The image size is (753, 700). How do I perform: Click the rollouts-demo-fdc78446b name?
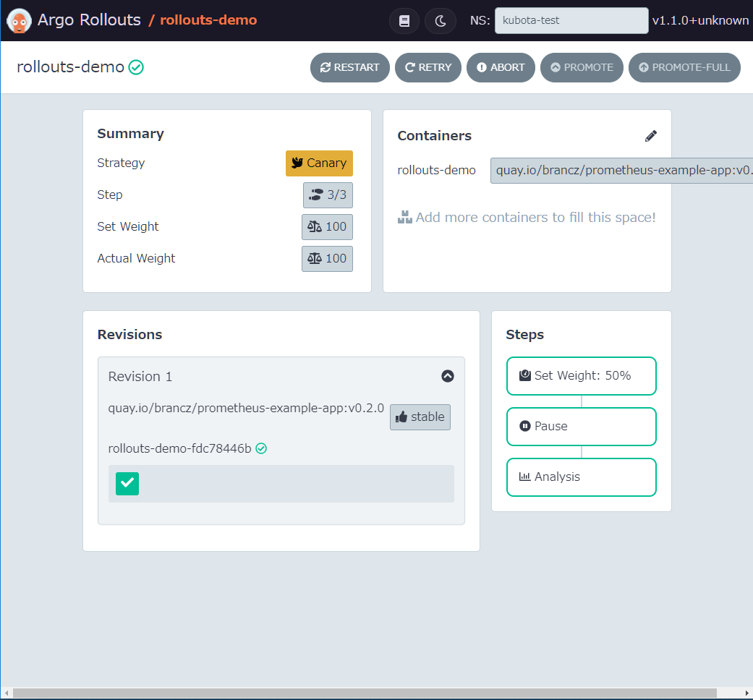tap(179, 448)
